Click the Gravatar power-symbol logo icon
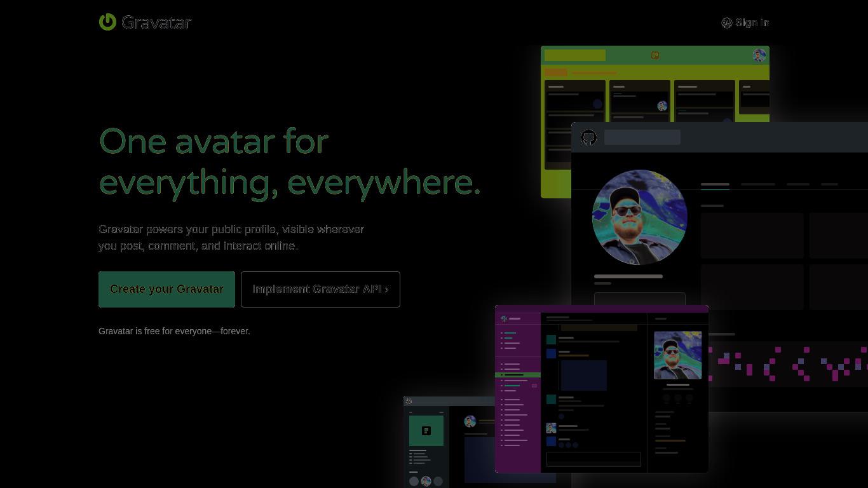Screen dimensions: 868x488 pyautogui.click(x=107, y=22)
